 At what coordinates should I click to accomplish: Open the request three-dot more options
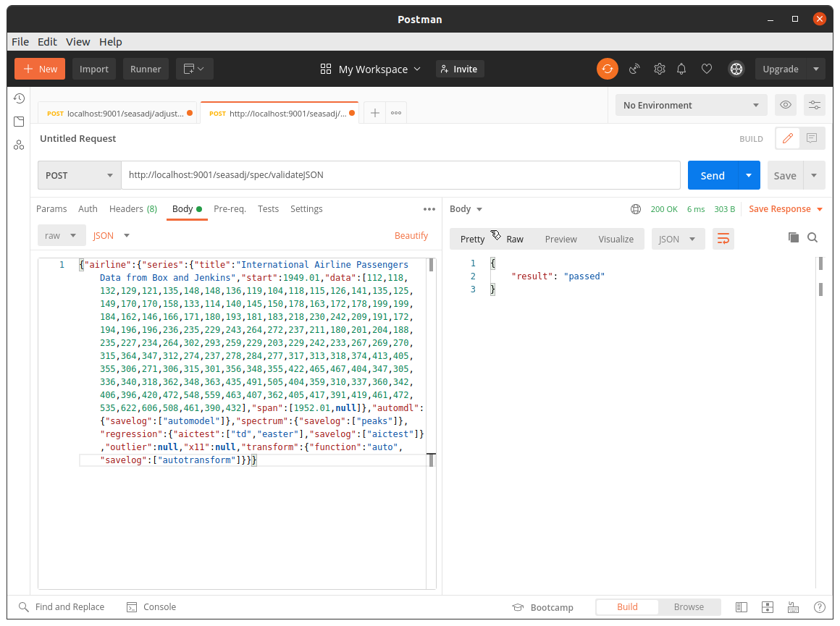tap(429, 209)
